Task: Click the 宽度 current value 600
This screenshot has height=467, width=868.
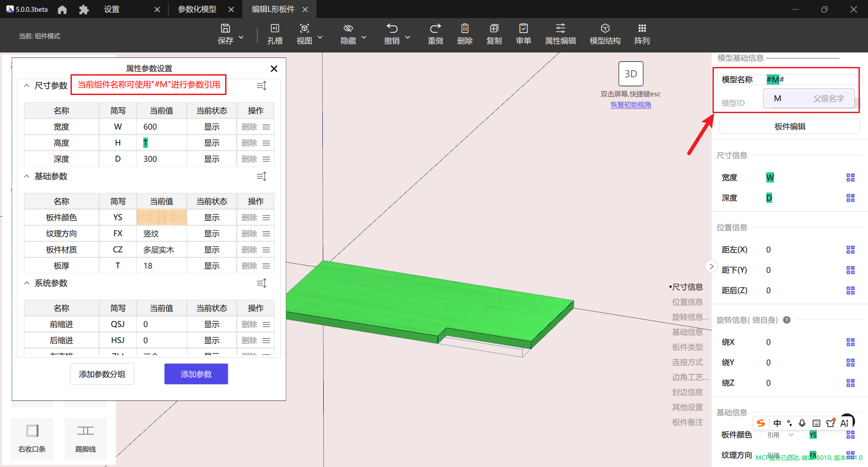Action: coord(161,127)
